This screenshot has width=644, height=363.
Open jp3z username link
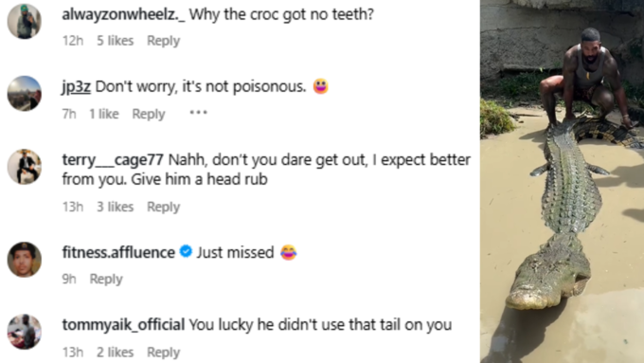(77, 87)
